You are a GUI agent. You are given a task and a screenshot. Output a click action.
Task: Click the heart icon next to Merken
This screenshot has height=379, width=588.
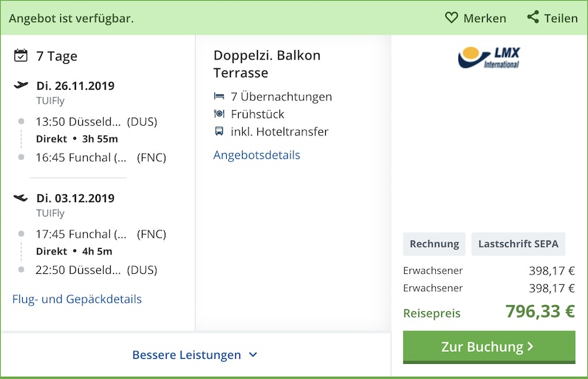[451, 18]
